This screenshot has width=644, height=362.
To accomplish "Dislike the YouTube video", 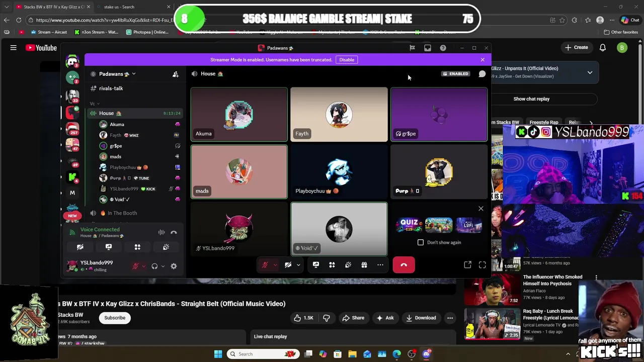I will point(326,318).
